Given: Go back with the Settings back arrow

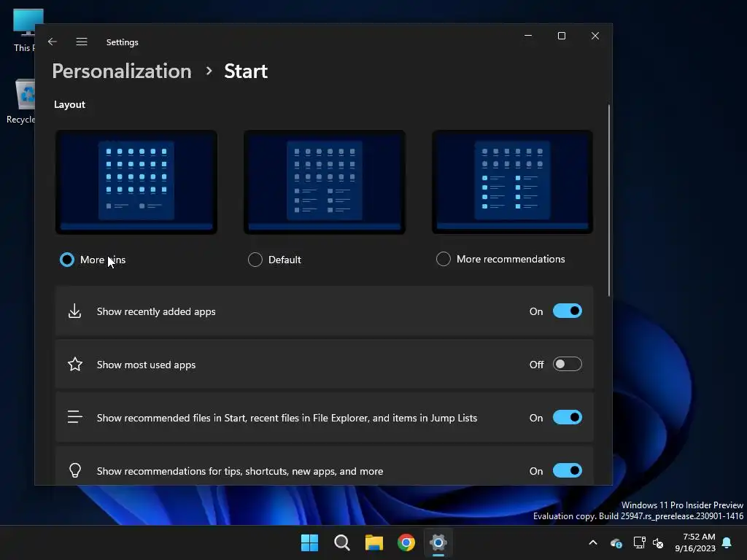Looking at the screenshot, I should [53, 42].
